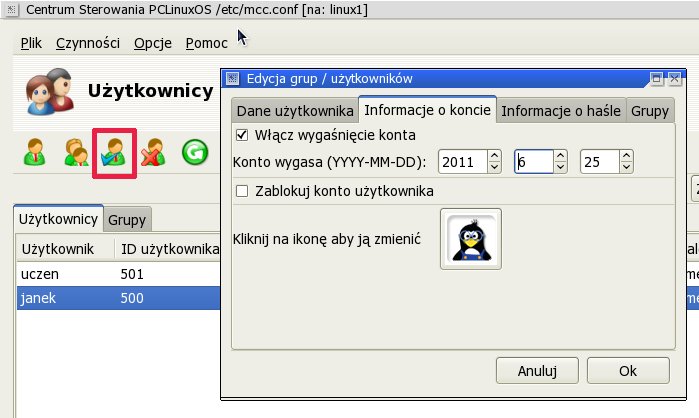The height and width of the screenshot is (418, 699).
Task: Decrease the expiry month value
Action: tap(560, 167)
